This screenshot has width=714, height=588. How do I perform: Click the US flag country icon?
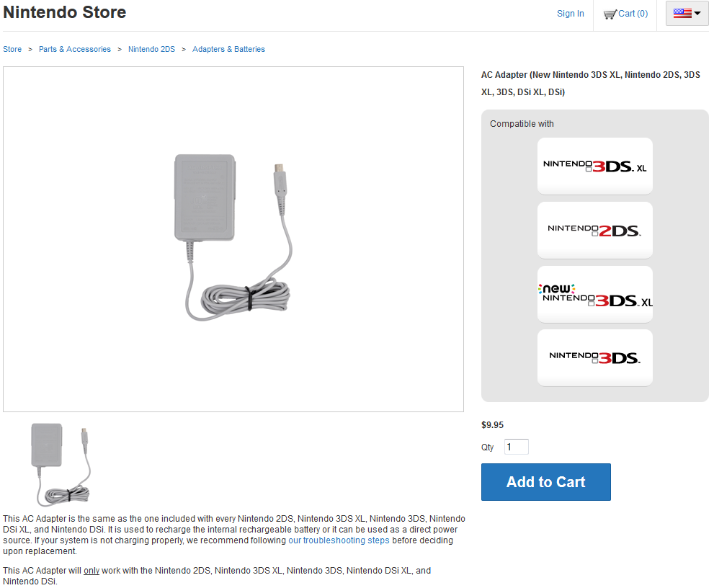point(682,13)
